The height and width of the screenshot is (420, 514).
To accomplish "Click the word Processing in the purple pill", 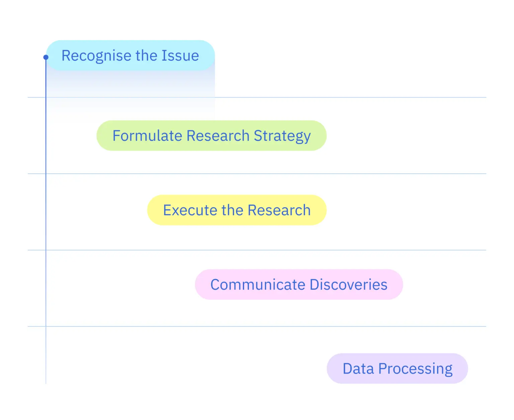I will pyautogui.click(x=415, y=369).
